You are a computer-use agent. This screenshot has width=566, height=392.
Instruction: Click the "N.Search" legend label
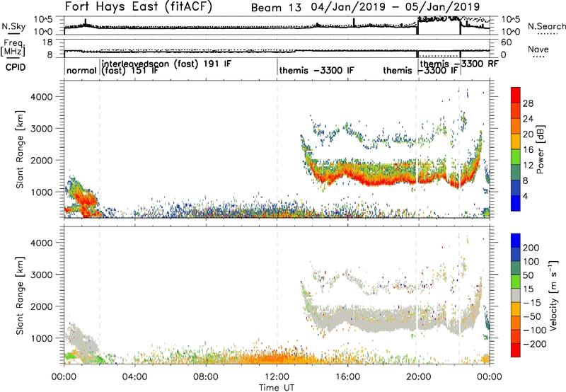[x=546, y=26]
